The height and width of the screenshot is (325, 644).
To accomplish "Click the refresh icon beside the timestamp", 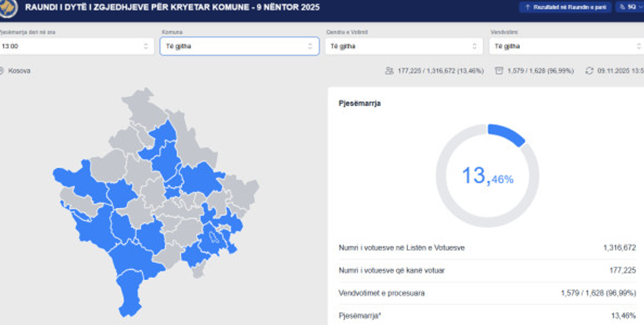I will [589, 71].
